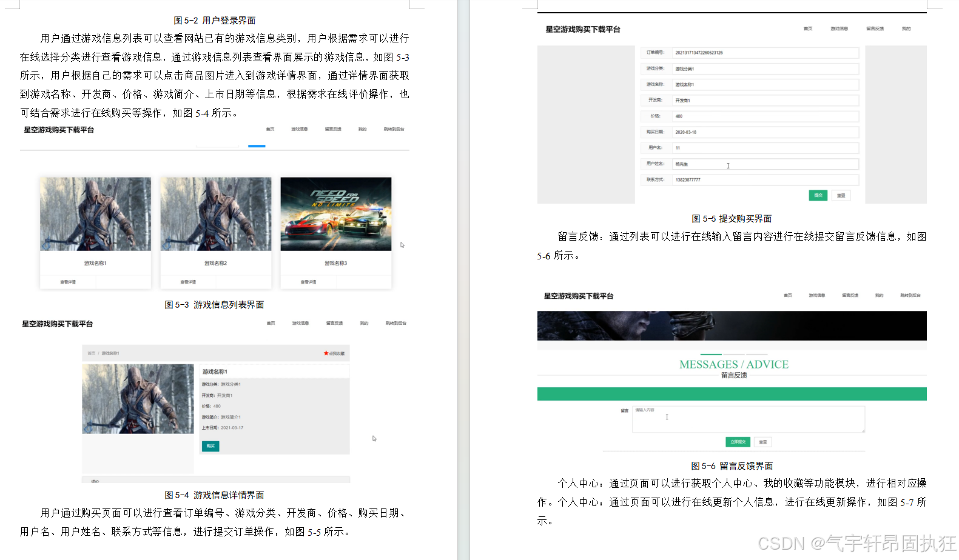
Task: Click the game image in the details page
Action: point(138,399)
